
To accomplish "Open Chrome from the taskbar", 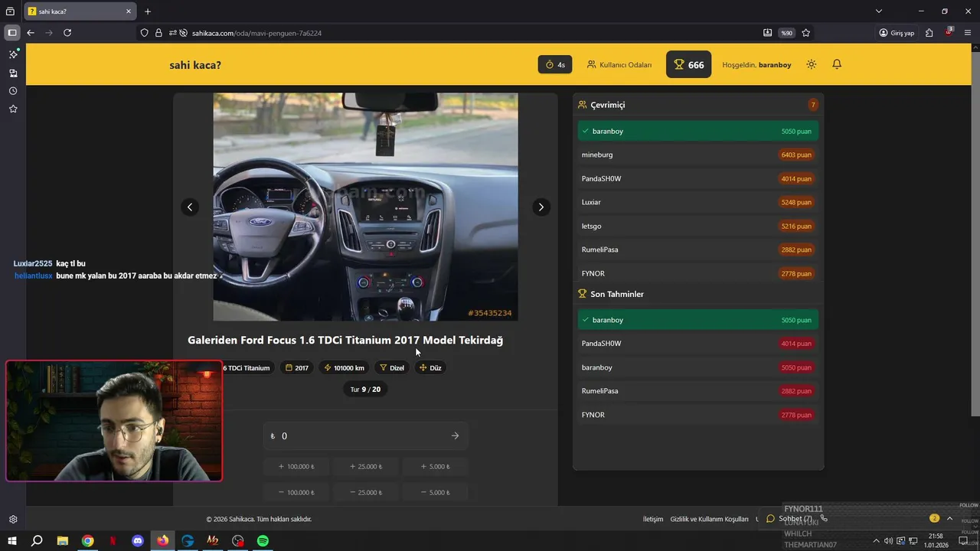I will [x=88, y=541].
